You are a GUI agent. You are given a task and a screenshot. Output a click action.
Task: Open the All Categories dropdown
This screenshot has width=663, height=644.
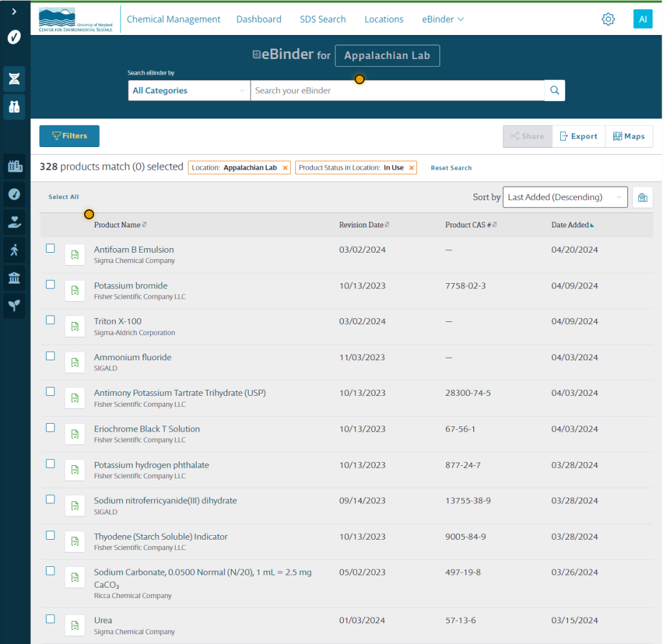point(189,91)
